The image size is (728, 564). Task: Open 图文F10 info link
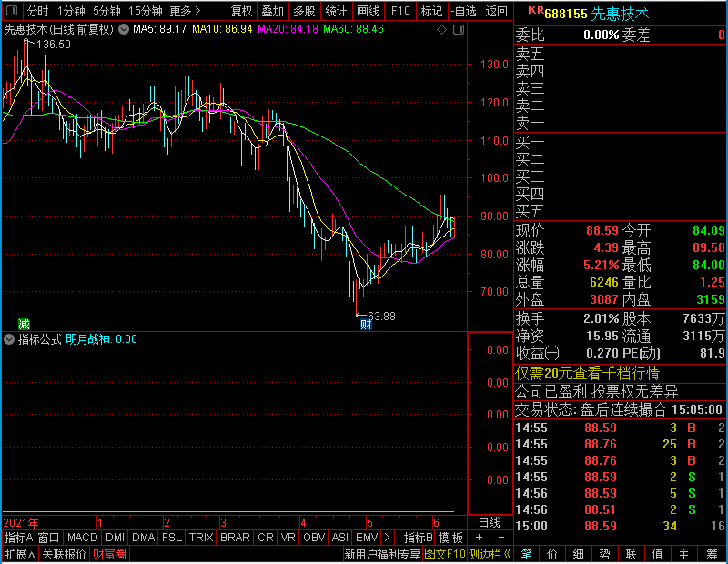pyautogui.click(x=444, y=554)
